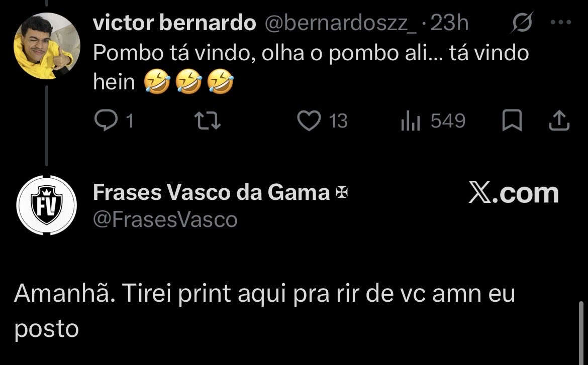Open Frases Vasco da Gama avatar
Image resolution: width=588 pixels, height=365 pixels.
[47, 205]
